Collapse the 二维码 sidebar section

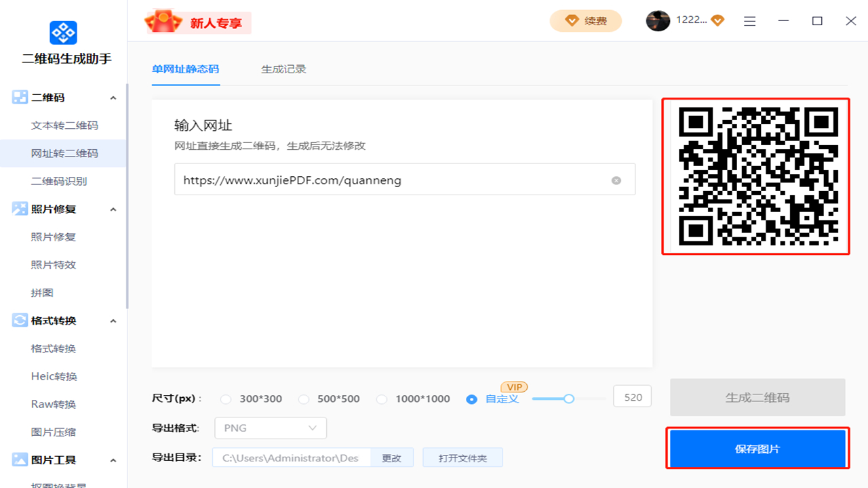[x=113, y=97]
